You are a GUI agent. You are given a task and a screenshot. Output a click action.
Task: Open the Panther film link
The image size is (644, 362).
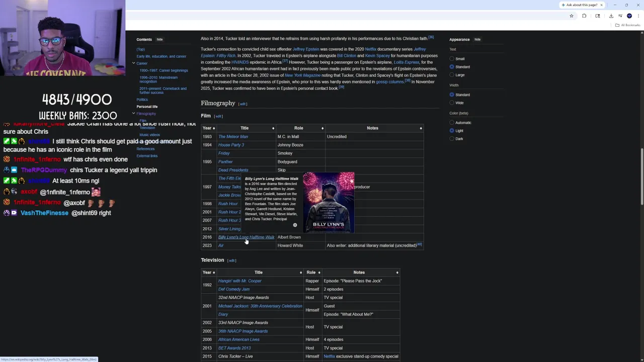225,162
